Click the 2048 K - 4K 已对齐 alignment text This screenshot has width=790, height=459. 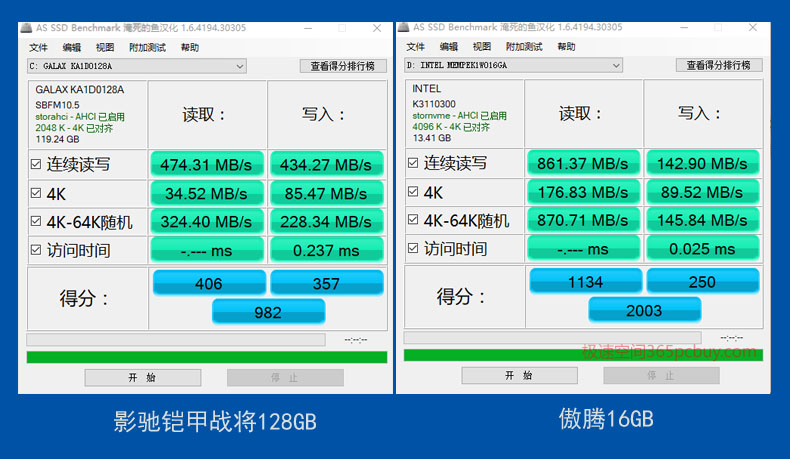74,128
